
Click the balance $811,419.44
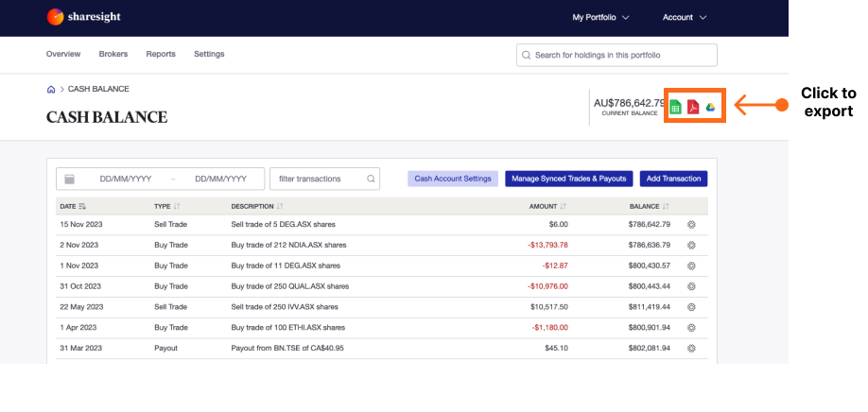click(x=650, y=307)
